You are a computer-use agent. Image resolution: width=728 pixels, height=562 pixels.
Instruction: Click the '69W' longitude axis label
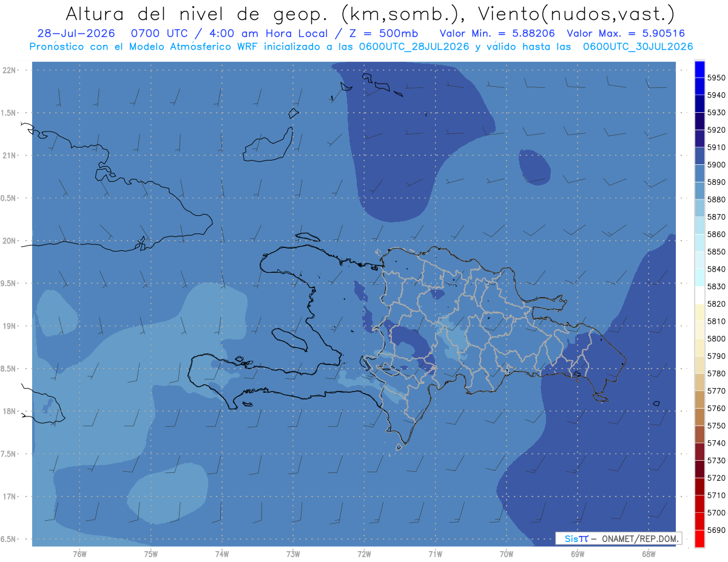(x=578, y=554)
